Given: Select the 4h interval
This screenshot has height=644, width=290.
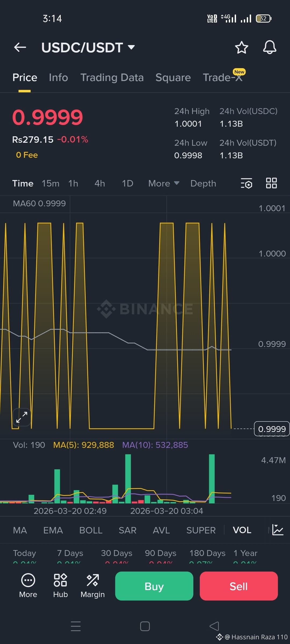Looking at the screenshot, I should tap(100, 184).
